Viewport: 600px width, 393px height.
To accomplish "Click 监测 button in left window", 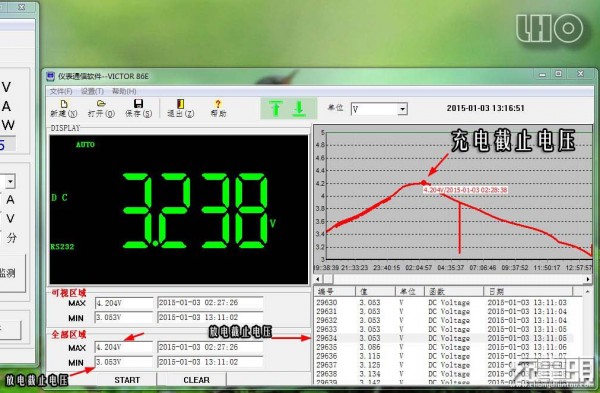I will pos(11,273).
